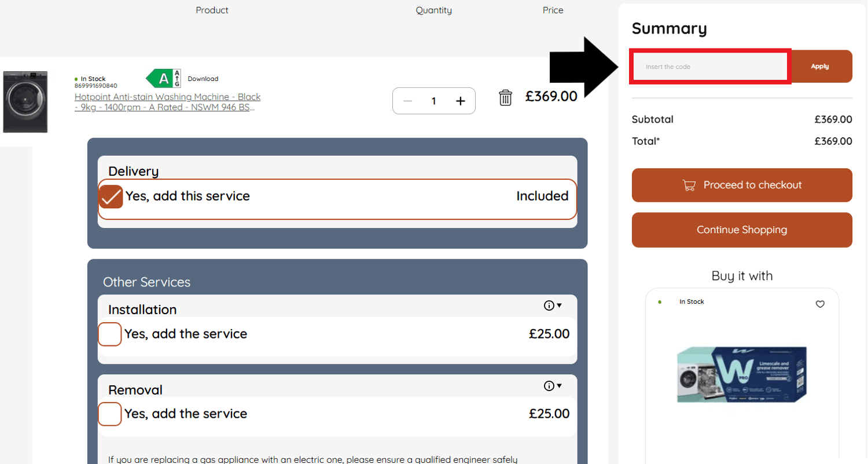The image size is (868, 464).
Task: Click the energy rating A label icon
Action: click(163, 78)
